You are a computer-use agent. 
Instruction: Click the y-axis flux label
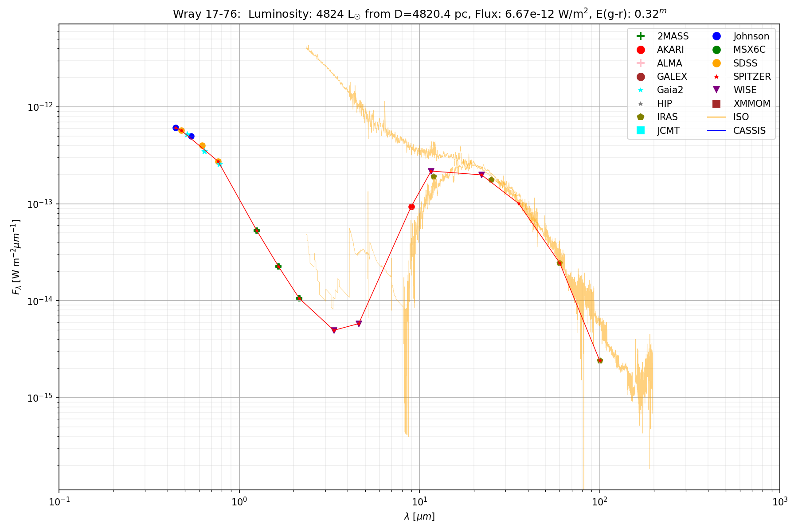point(16,257)
